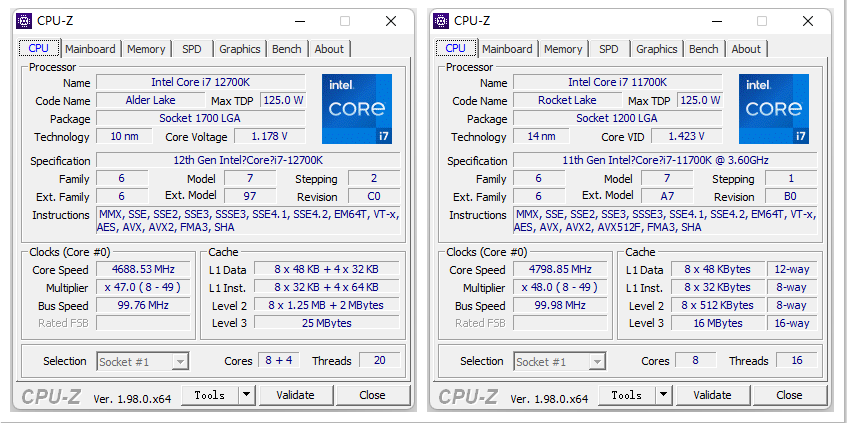Screen dimensions: 847x423
Task: Click Validate in the 11700K window
Action: pos(712,395)
